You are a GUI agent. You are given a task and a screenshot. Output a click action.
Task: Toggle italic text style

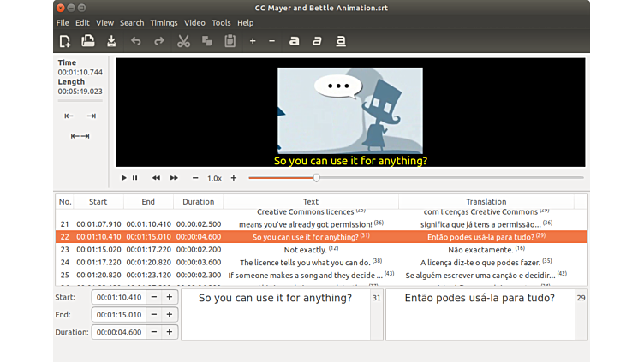[318, 41]
